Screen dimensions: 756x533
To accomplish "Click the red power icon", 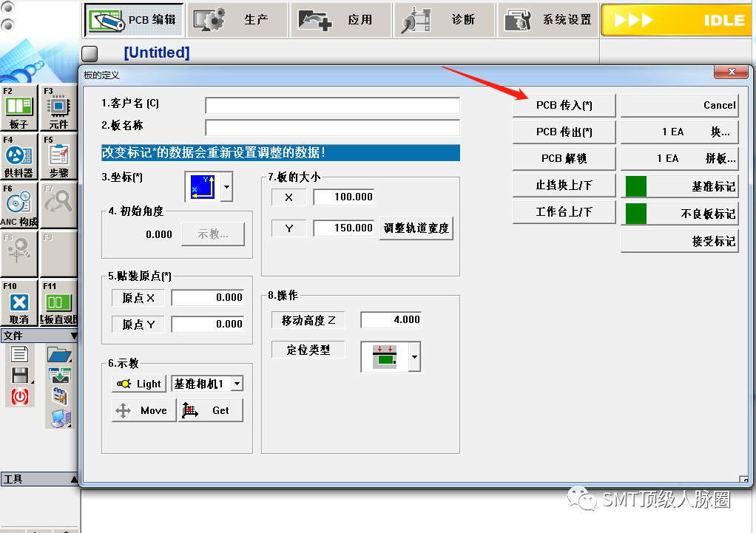I will (x=19, y=396).
